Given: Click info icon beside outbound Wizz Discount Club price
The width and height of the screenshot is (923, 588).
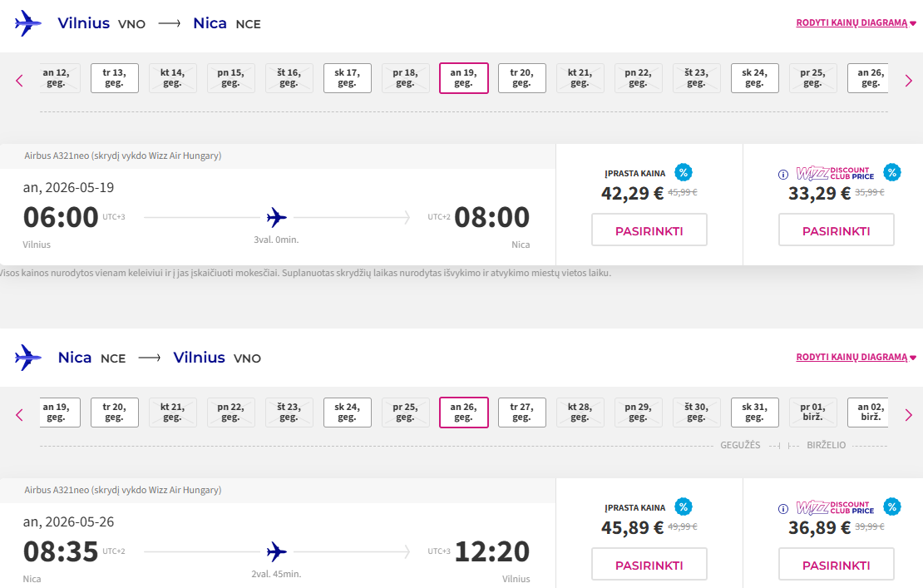Looking at the screenshot, I should (x=782, y=175).
